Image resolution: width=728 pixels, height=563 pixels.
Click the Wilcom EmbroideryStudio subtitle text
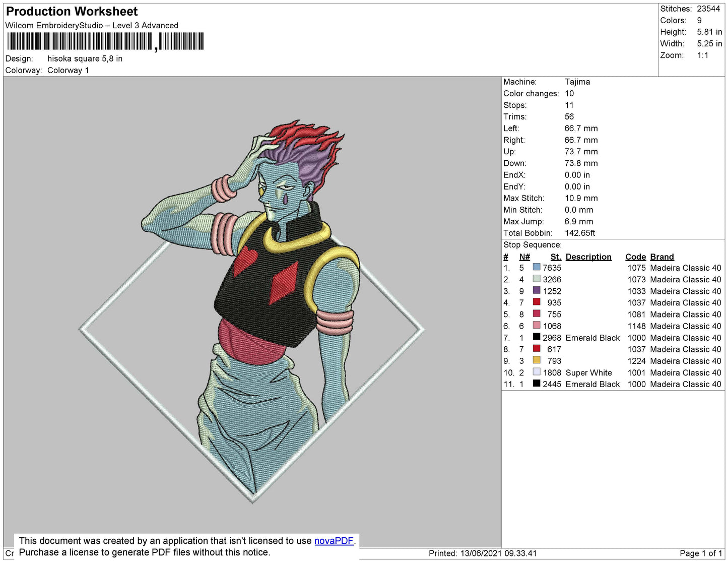point(92,25)
